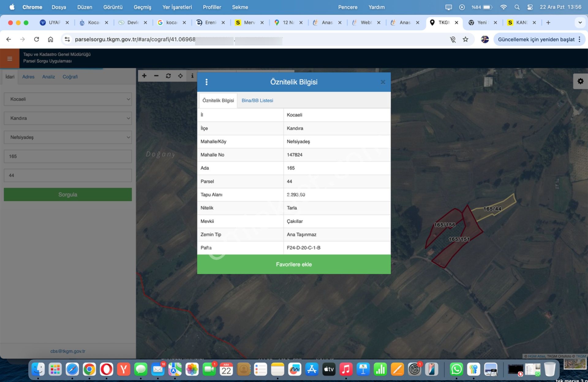Screen dimensions: 588x382
Task: Switch to the Bina/BB Listesi tab
Action: pyautogui.click(x=257, y=101)
